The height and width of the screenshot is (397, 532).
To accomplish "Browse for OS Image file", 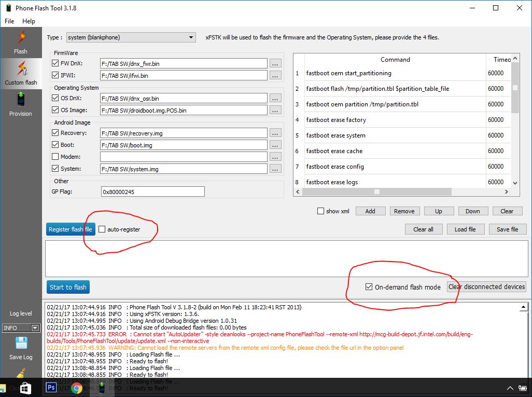I will [x=275, y=110].
